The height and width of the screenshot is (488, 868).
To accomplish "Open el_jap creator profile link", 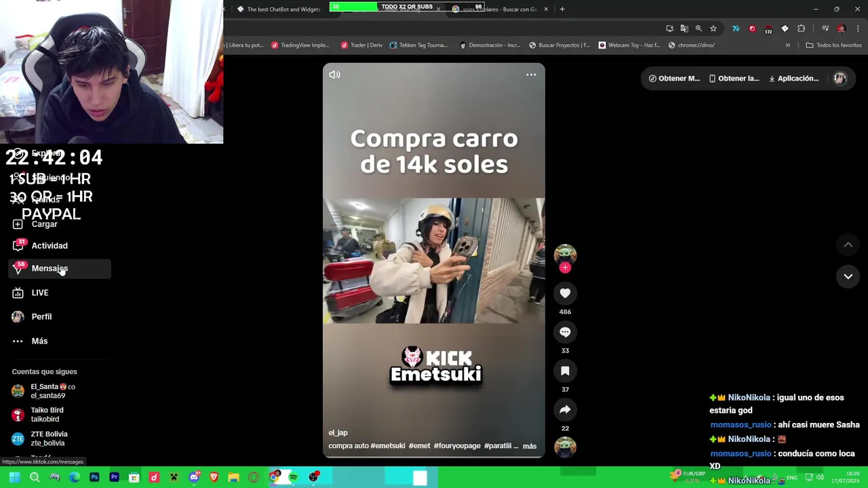I will 338,432.
